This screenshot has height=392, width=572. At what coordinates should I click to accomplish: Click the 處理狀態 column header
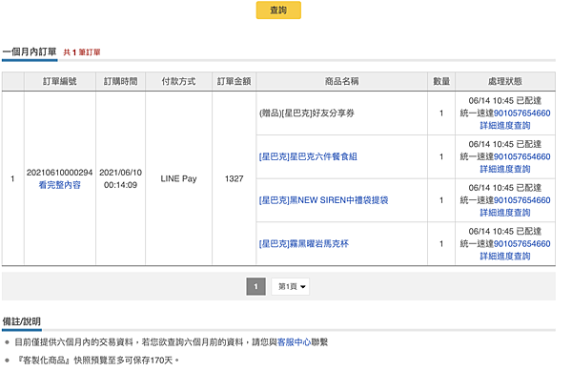tap(505, 81)
